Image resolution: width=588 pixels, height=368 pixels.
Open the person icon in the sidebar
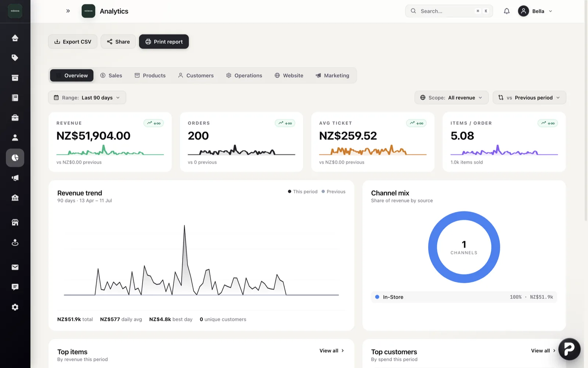[x=15, y=137]
